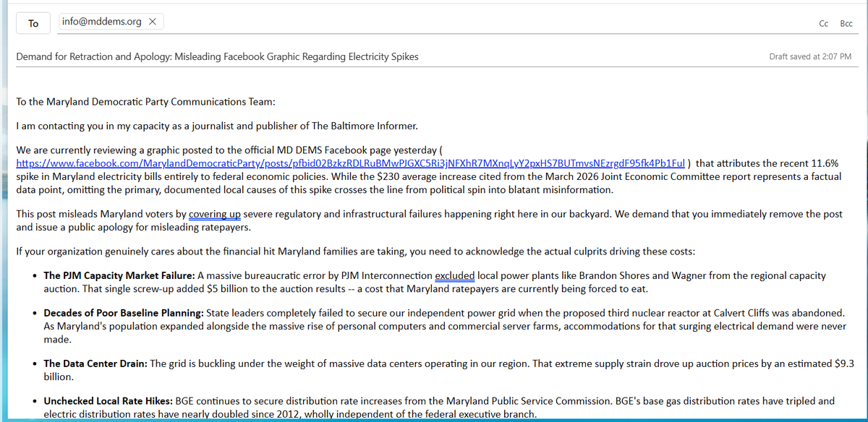Click 'Unchecked Local Rate Hikes:' heading
The image size is (868, 422).
pos(109,400)
